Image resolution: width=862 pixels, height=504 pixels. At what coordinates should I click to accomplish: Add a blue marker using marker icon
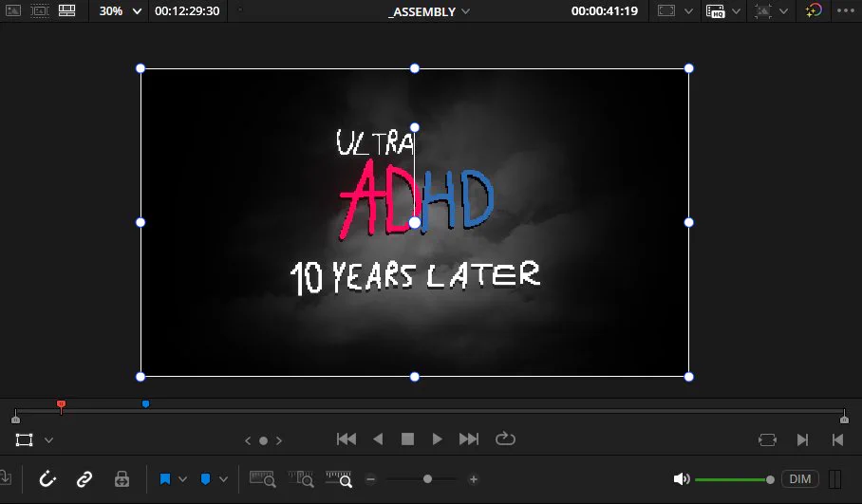click(x=206, y=479)
